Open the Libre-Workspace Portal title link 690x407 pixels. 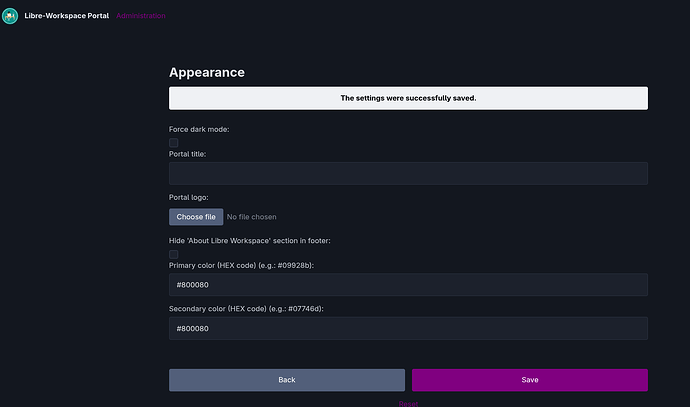pyautogui.click(x=66, y=16)
